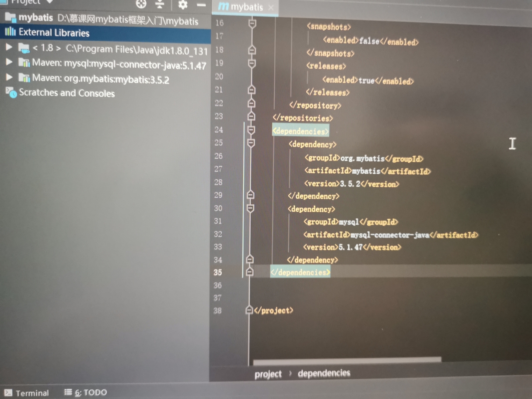The height and width of the screenshot is (399, 532).
Task: Click the closing repositories tag
Action: pyautogui.click(x=302, y=118)
